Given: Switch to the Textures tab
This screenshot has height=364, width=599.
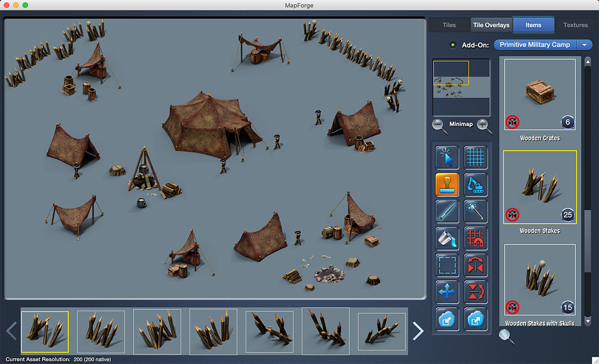Looking at the screenshot, I should point(575,25).
